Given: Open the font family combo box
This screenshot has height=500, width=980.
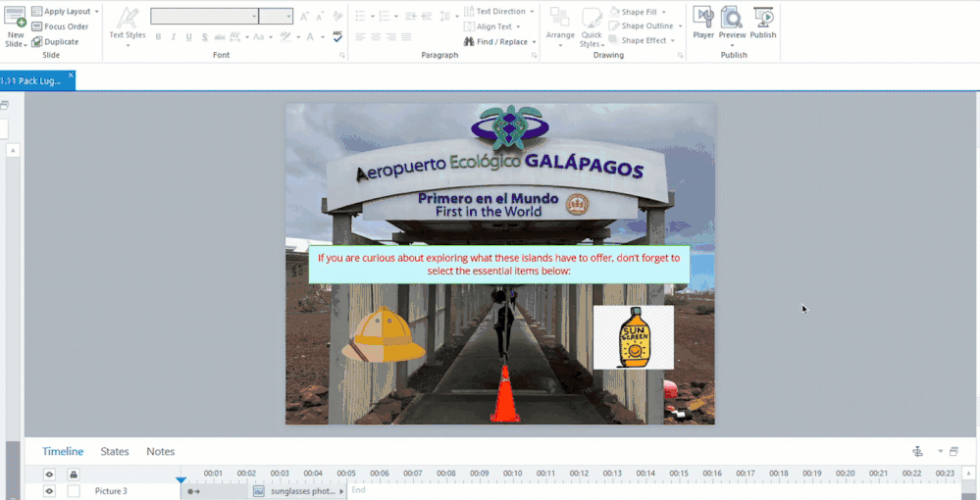Looking at the screenshot, I should click(x=204, y=17).
